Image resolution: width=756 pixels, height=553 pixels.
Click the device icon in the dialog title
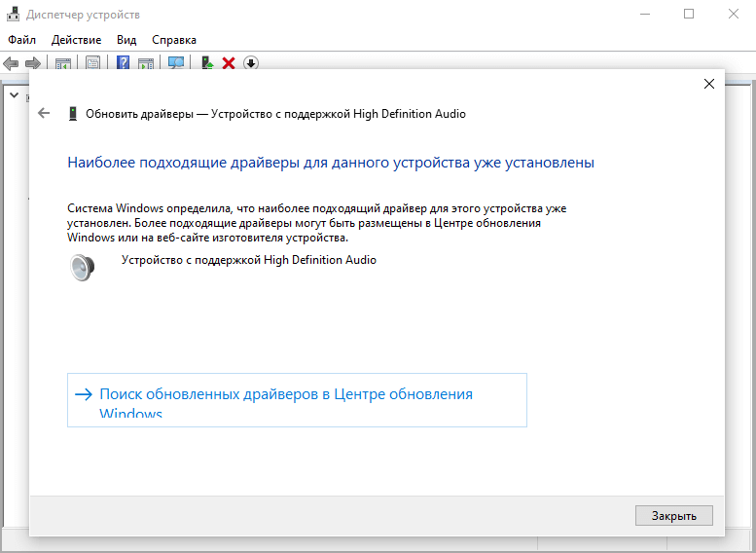tap(73, 114)
